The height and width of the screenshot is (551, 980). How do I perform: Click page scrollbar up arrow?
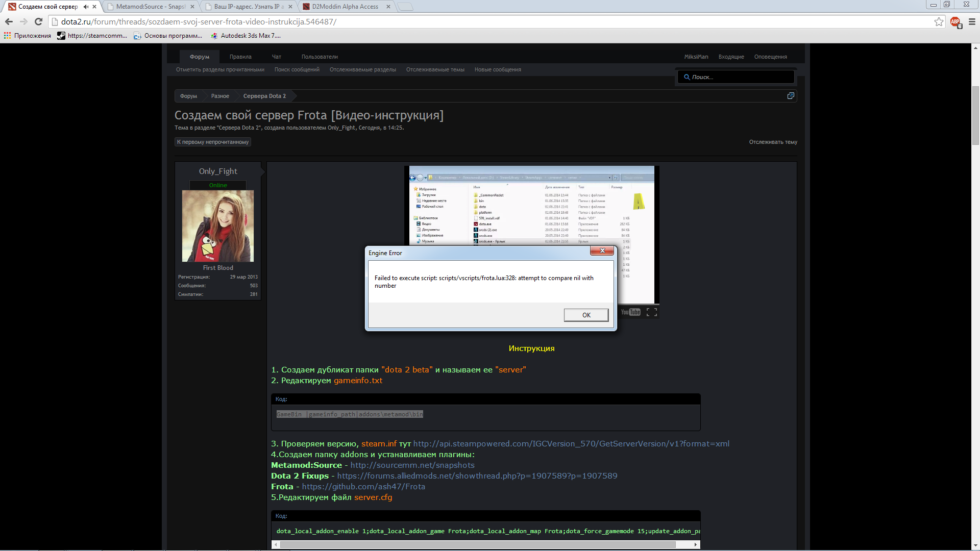point(975,47)
